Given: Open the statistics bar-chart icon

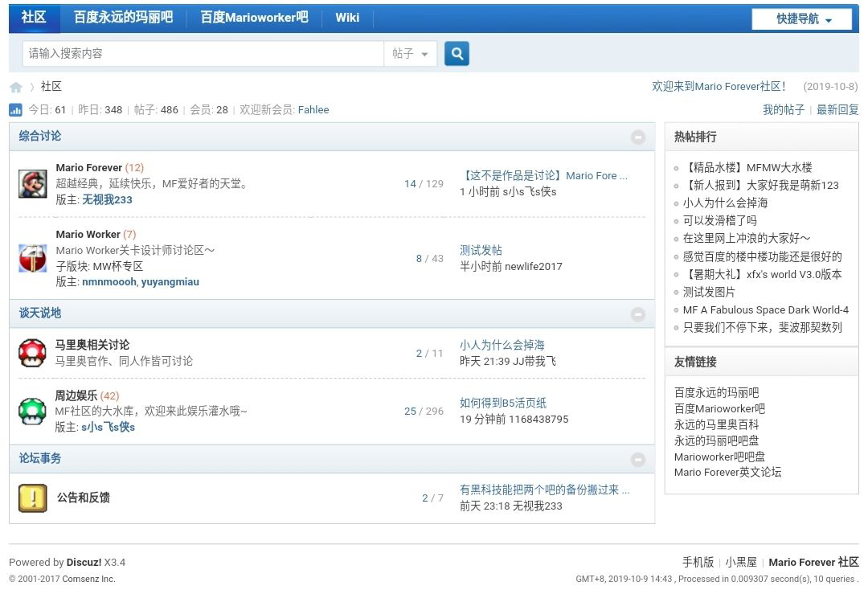Looking at the screenshot, I should click(15, 109).
